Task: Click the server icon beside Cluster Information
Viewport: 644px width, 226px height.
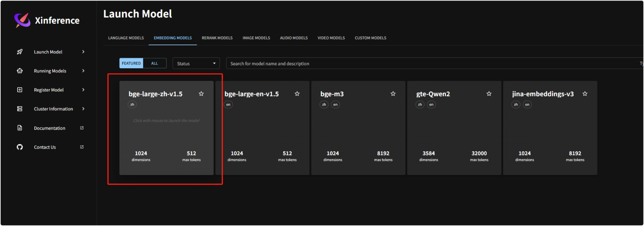Action: click(20, 109)
